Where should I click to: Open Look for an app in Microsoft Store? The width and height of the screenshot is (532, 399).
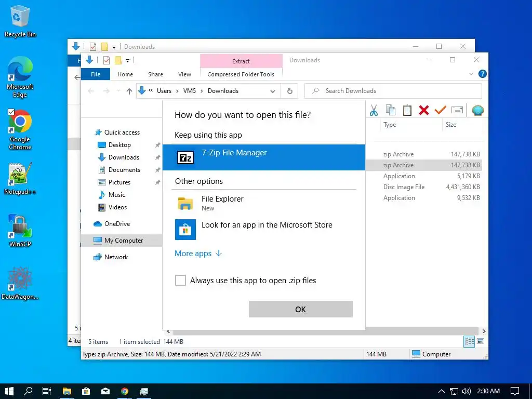(263, 229)
